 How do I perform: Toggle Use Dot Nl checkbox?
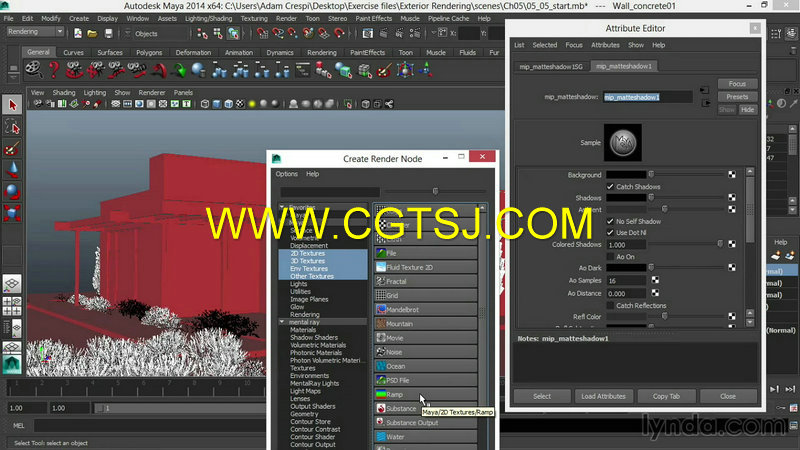[610, 233]
